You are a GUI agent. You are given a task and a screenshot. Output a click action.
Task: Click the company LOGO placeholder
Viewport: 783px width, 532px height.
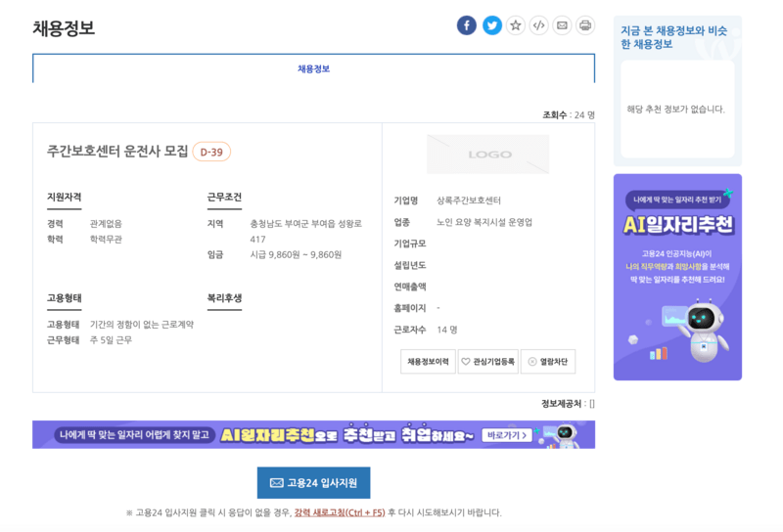pos(487,155)
